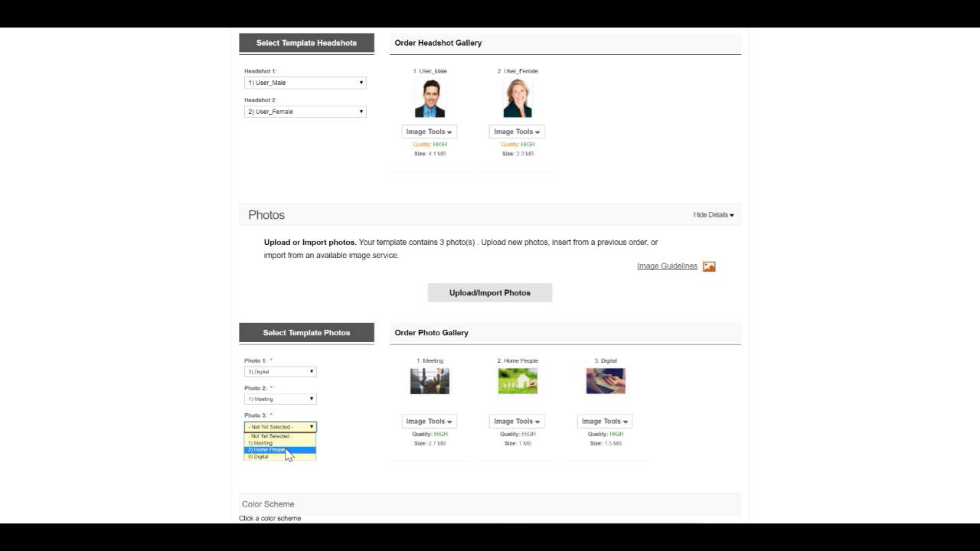This screenshot has height=551, width=980.
Task: Click the Image Guidelines picture icon
Action: pyautogui.click(x=709, y=266)
